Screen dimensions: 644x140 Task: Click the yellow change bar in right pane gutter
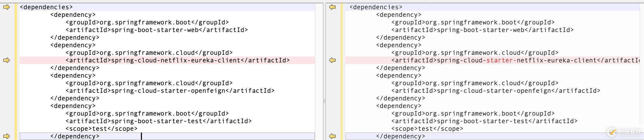[x=342, y=71]
